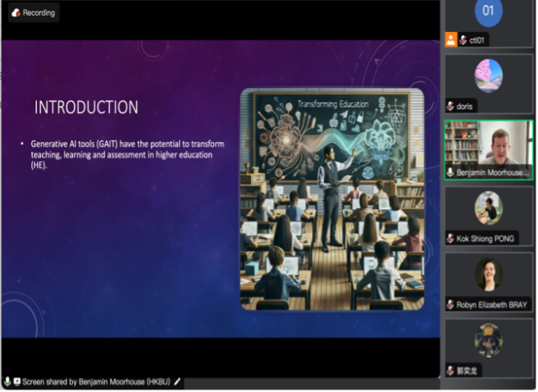Click the Recording label at top left
The height and width of the screenshot is (392, 538).
[39, 13]
